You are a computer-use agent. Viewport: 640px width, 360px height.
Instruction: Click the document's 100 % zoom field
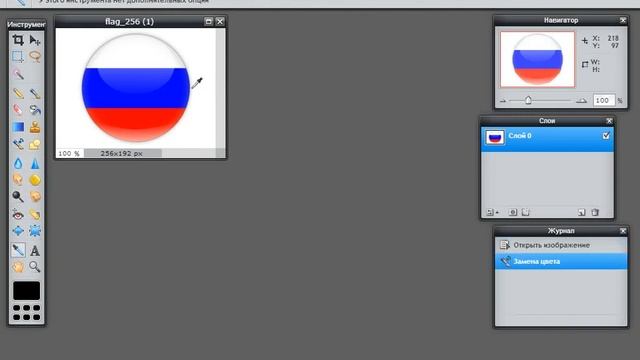pyautogui.click(x=69, y=153)
